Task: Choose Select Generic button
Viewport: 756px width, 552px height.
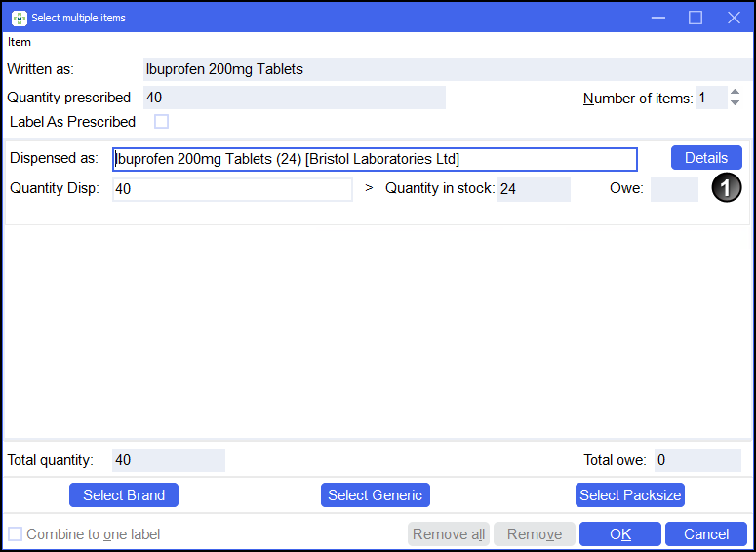Action: click(x=376, y=495)
